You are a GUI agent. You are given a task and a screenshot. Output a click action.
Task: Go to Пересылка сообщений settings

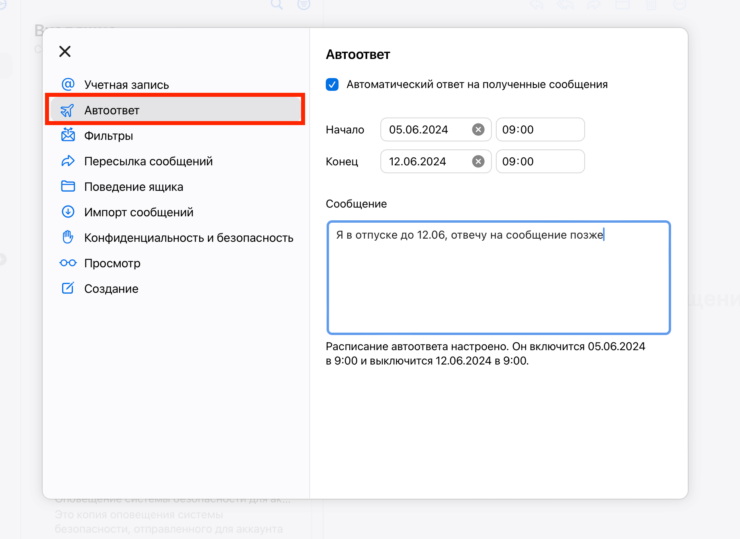coord(148,161)
